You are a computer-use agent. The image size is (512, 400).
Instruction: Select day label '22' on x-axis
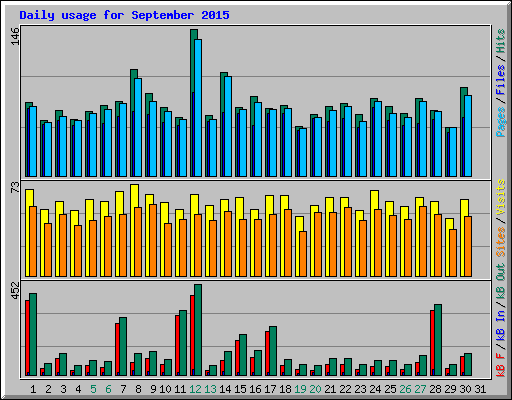pos(345,389)
